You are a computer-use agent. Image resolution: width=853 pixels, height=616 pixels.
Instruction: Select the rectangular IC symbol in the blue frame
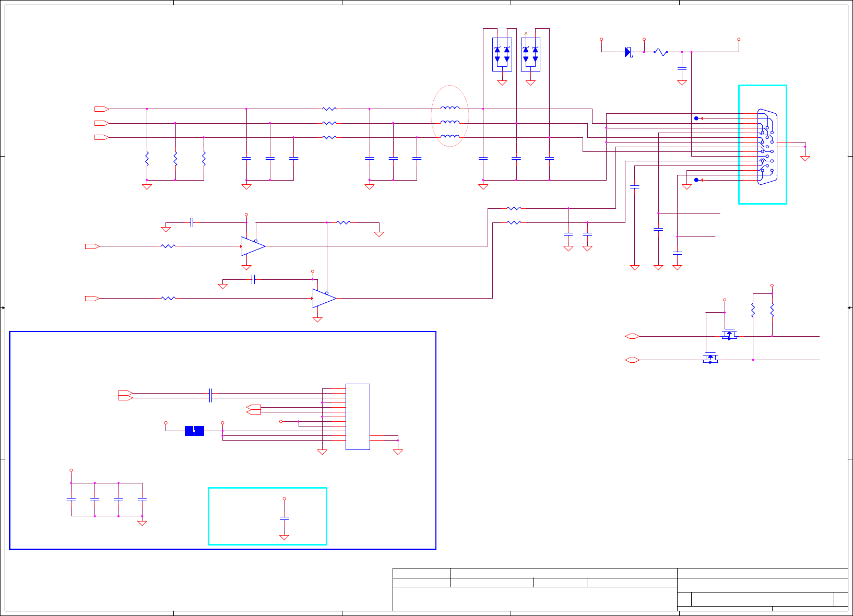coord(358,417)
